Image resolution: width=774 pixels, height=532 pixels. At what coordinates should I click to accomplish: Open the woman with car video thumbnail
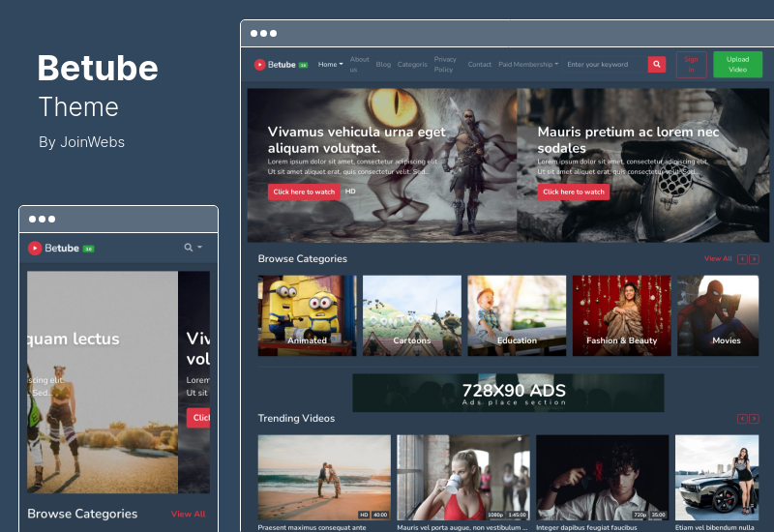pyautogui.click(x=717, y=477)
